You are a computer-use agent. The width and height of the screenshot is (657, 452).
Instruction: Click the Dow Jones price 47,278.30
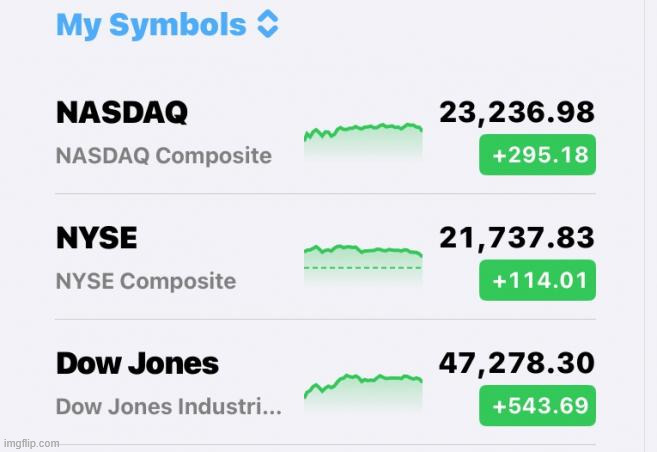(517, 363)
